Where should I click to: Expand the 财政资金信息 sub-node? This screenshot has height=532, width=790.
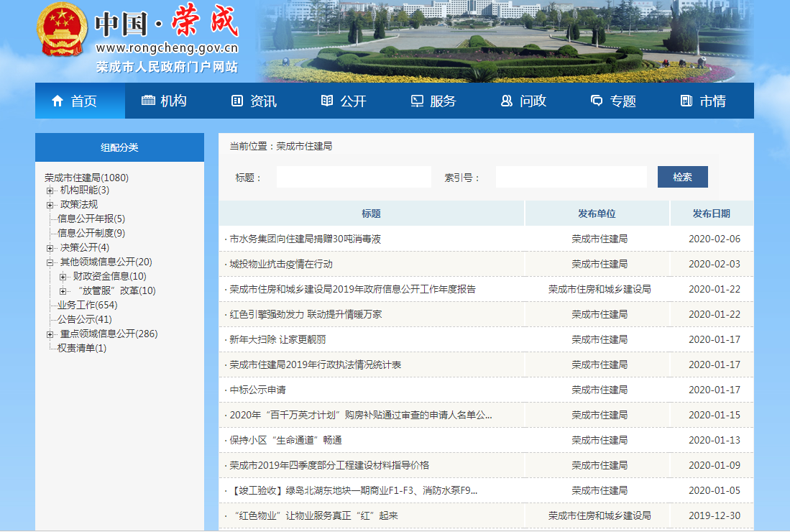tap(63, 277)
